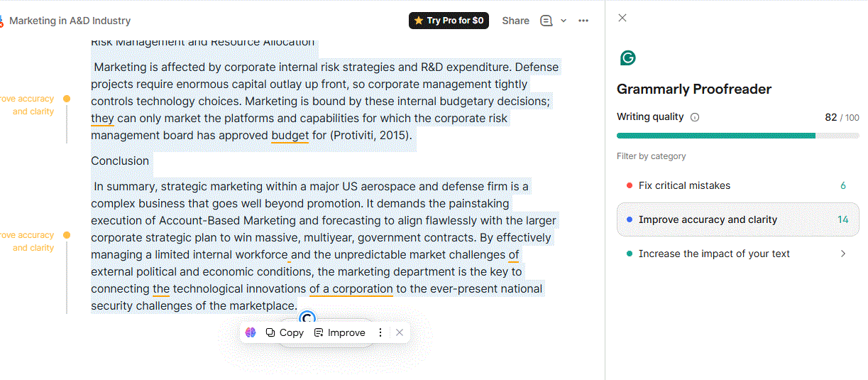Screen dimensions: 868x380
Task: Open the comments icon next to Share
Action: (x=546, y=21)
